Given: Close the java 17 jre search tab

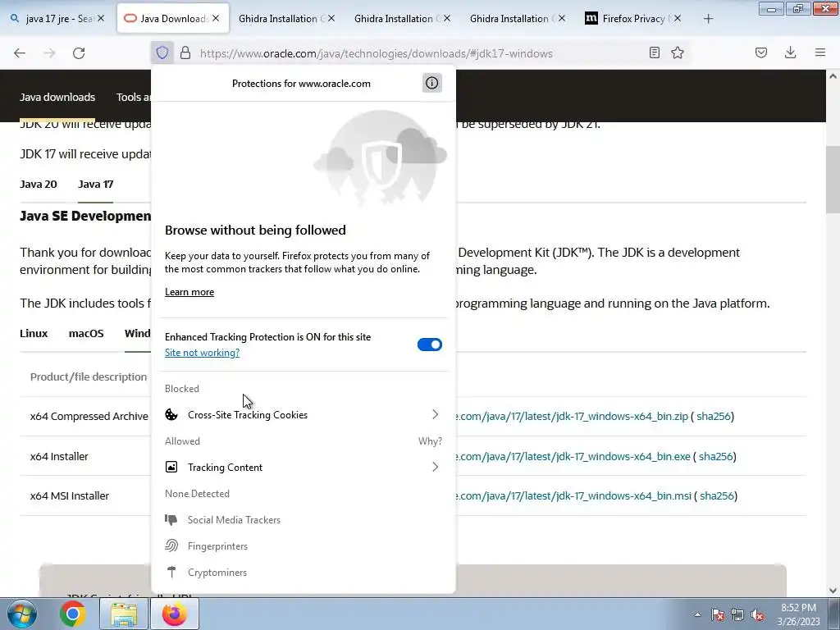Looking at the screenshot, I should (x=101, y=18).
